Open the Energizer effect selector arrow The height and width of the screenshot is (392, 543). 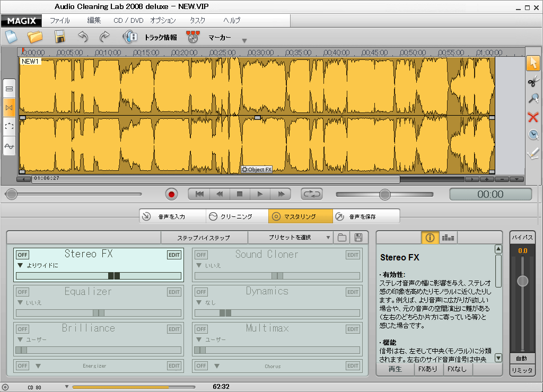(38, 365)
